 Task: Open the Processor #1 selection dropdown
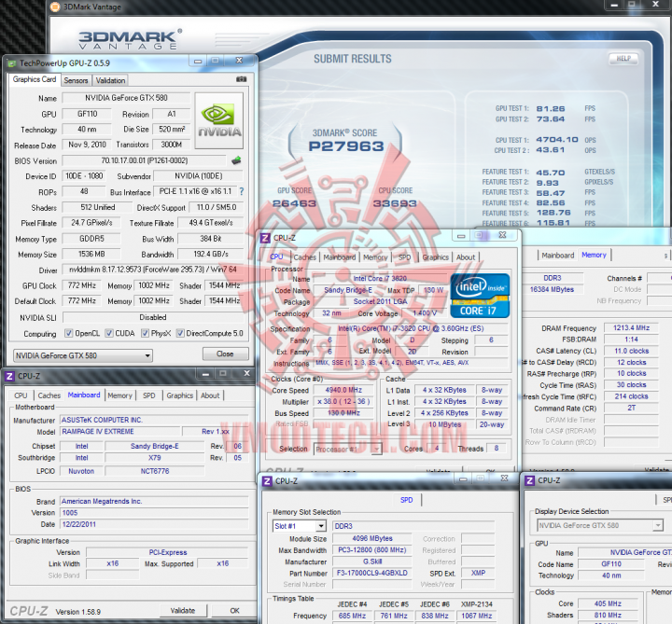[x=347, y=449]
